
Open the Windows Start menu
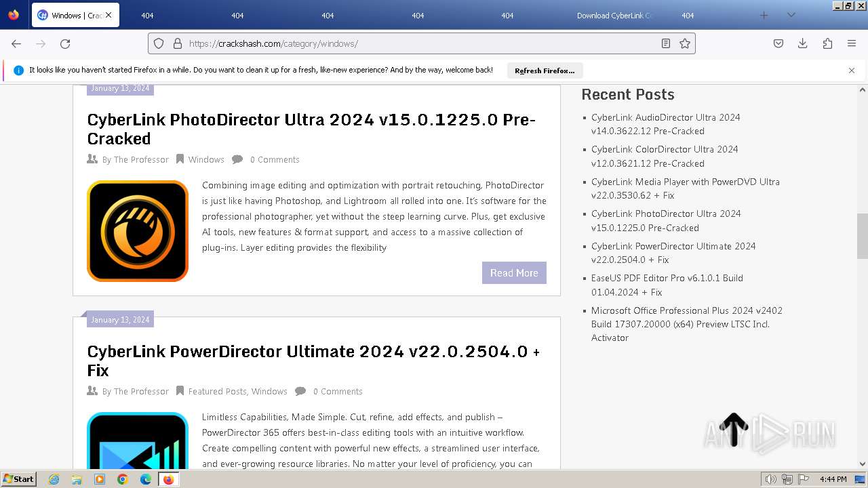click(x=19, y=479)
